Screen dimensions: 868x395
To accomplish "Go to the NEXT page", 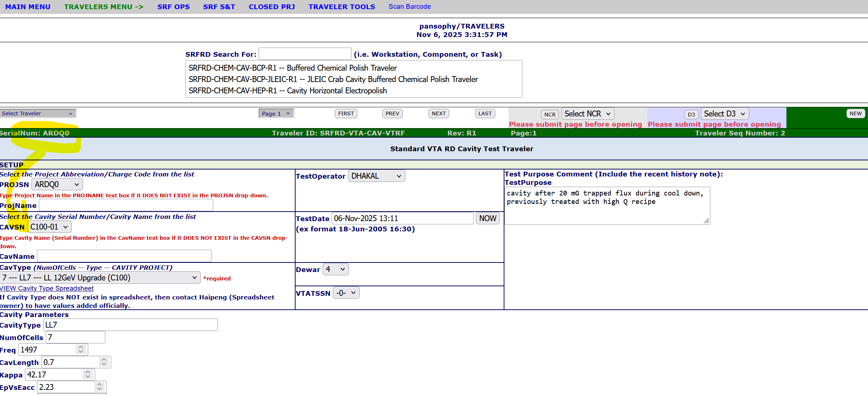I will pyautogui.click(x=438, y=113).
